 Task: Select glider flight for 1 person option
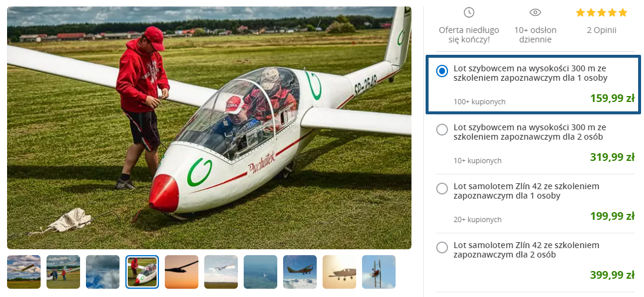(442, 71)
